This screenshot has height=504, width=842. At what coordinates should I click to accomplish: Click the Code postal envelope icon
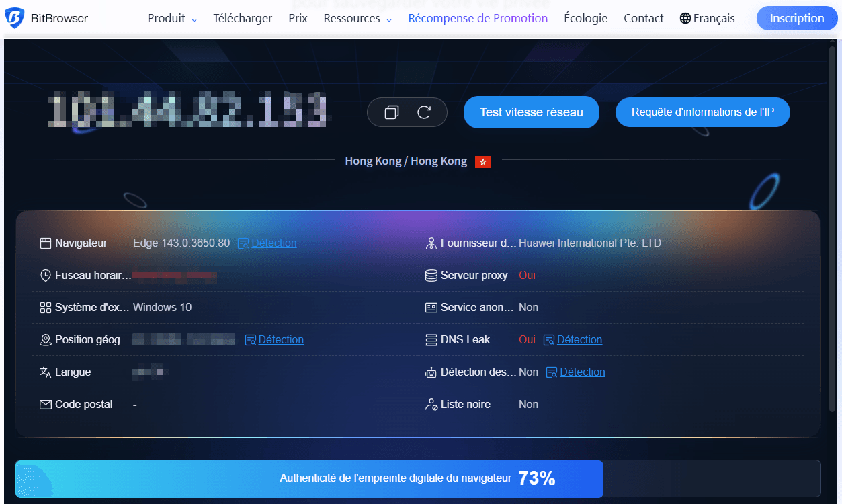[x=46, y=405]
